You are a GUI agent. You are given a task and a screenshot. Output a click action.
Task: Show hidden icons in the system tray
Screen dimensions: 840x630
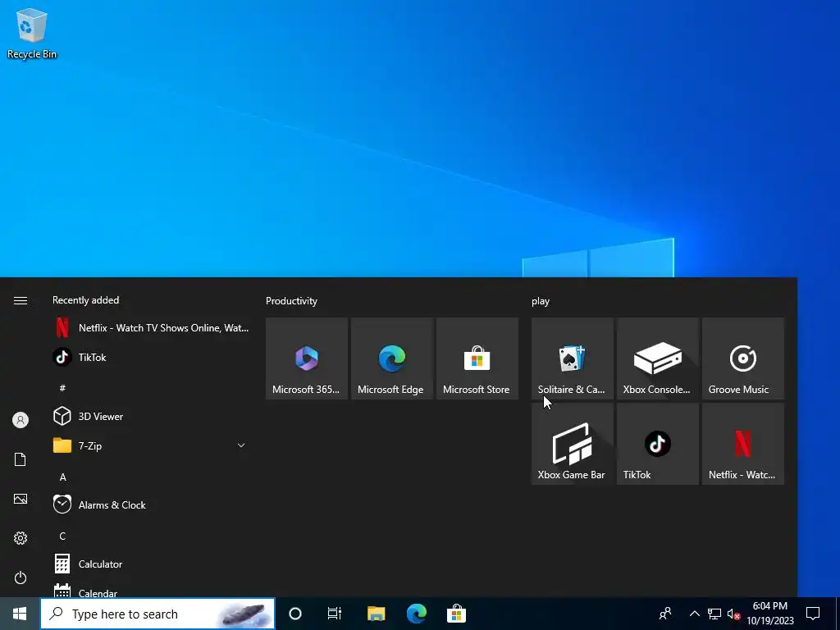click(x=694, y=614)
